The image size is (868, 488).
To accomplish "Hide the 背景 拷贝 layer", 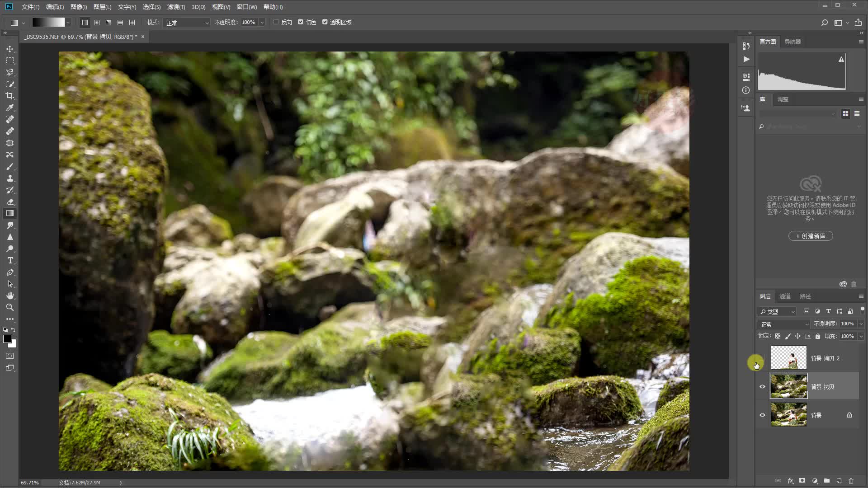I will [762, 387].
